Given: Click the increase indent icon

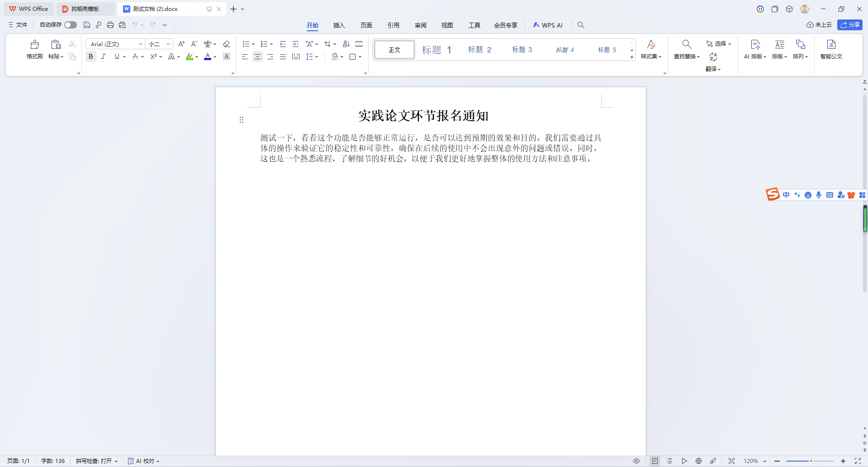Looking at the screenshot, I should pyautogui.click(x=295, y=44).
